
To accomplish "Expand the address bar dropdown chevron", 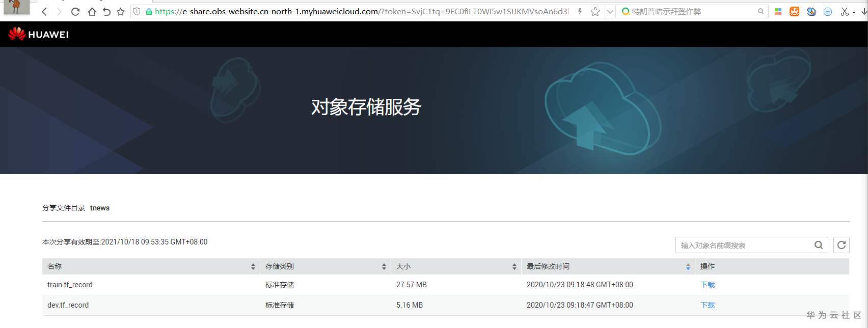I will (x=610, y=11).
